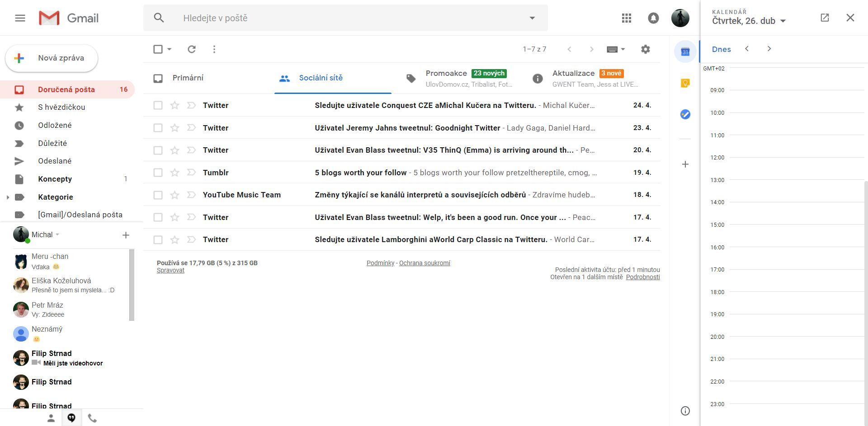Click the Hledejte v poště search field
Viewport: 868px width, 426px height.
point(316,18)
